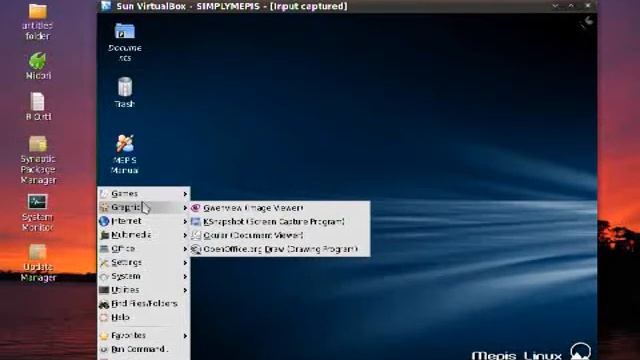Click the Utilities menu icon
This screenshot has height=360, width=640.
pyautogui.click(x=104, y=290)
